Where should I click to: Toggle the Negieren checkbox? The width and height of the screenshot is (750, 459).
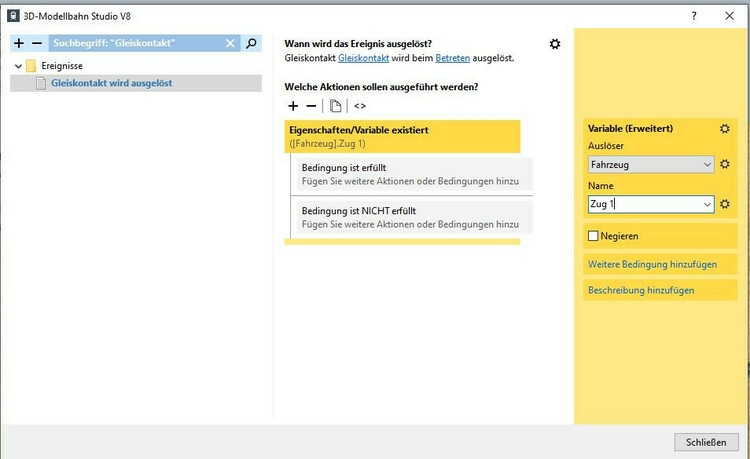(593, 236)
